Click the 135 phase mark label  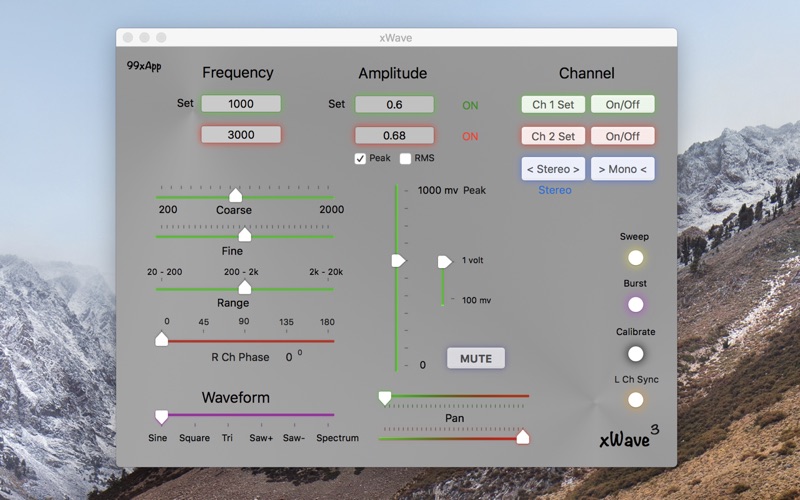(286, 322)
